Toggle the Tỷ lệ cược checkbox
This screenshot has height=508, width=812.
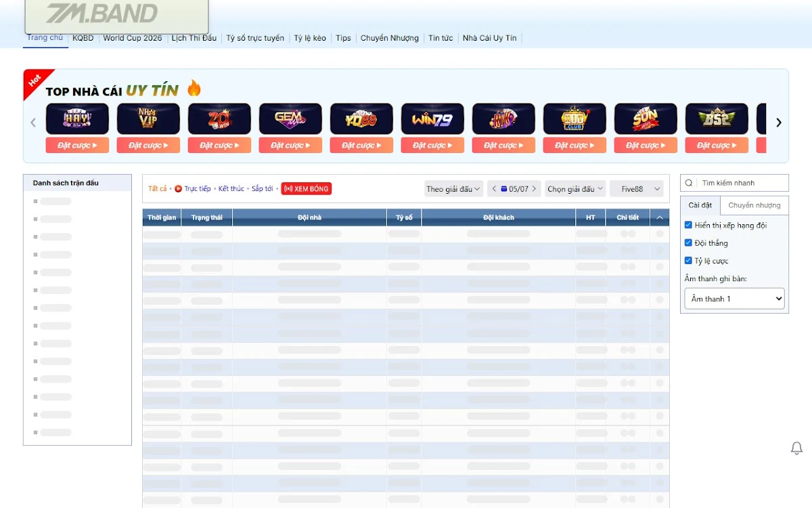688,261
